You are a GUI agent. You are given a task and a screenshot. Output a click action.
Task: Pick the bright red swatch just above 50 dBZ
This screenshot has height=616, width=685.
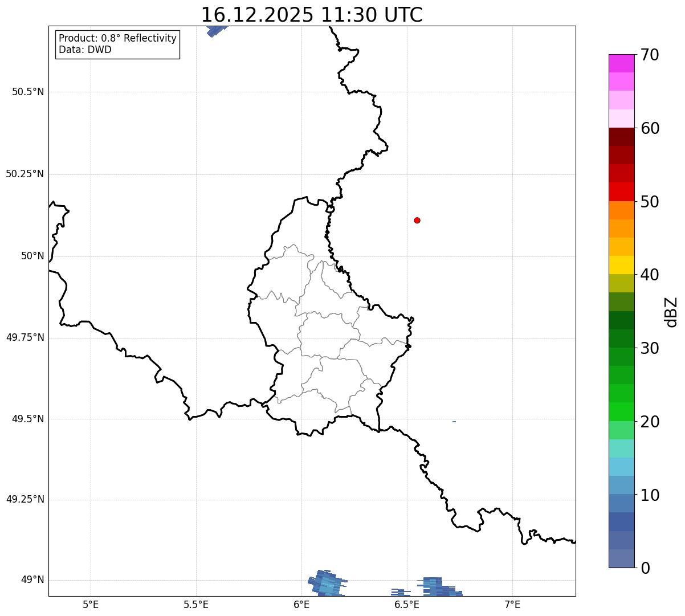(x=621, y=192)
